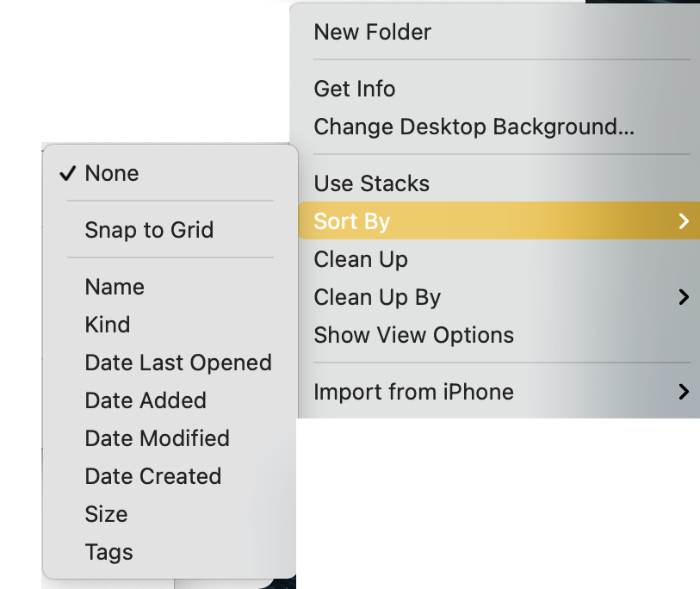Toggle Snap to Grid sorting

click(x=149, y=231)
